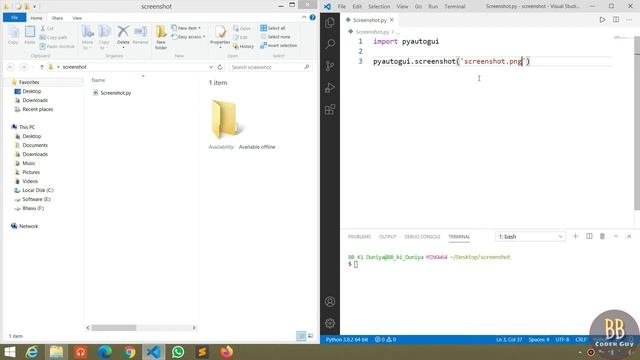Expand the Easy access dropdown
Screen dimensions: 640x360
188,37
